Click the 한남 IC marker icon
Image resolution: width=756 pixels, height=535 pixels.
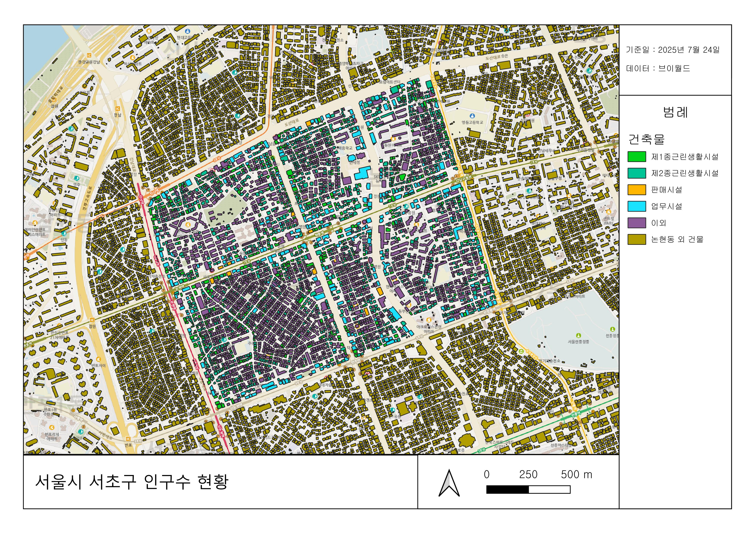pos(117,109)
